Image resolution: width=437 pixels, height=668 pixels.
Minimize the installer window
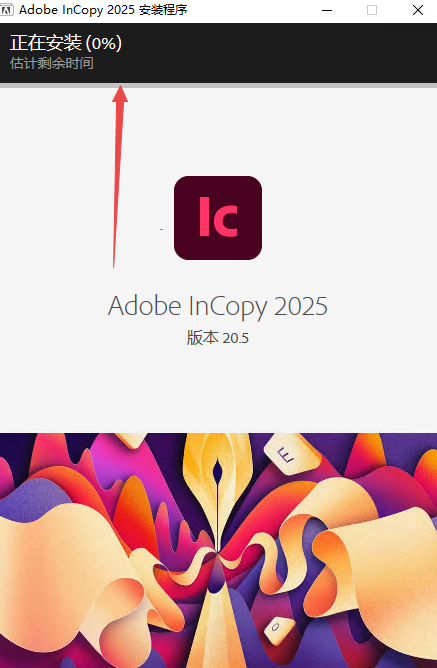point(327,10)
